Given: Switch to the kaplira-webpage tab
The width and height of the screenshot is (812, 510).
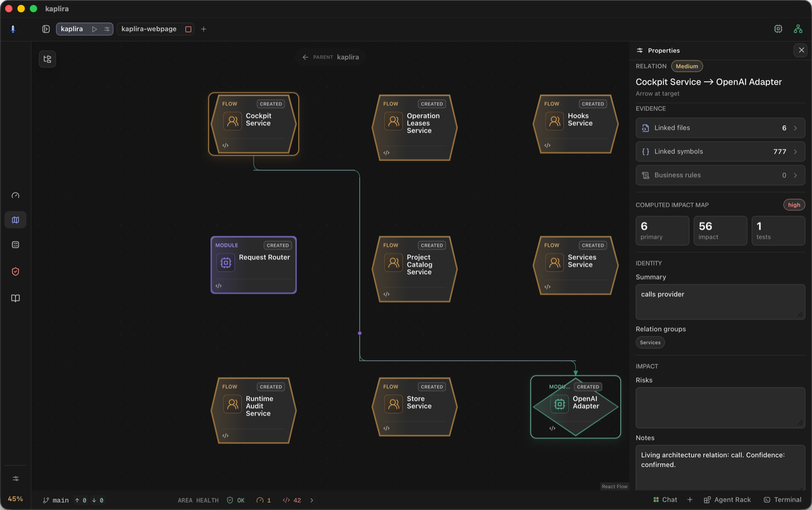Looking at the screenshot, I should click(149, 29).
